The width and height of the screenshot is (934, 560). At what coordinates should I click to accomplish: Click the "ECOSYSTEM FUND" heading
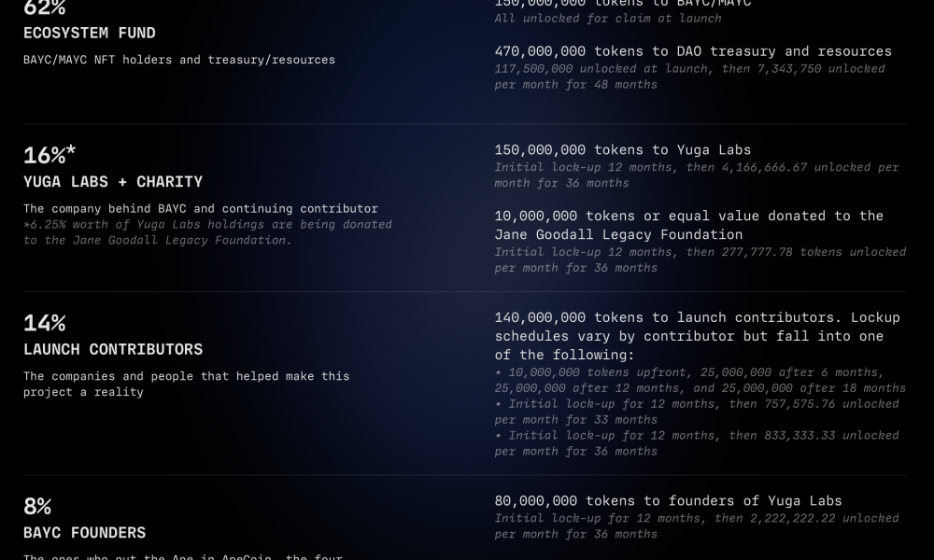90,34
